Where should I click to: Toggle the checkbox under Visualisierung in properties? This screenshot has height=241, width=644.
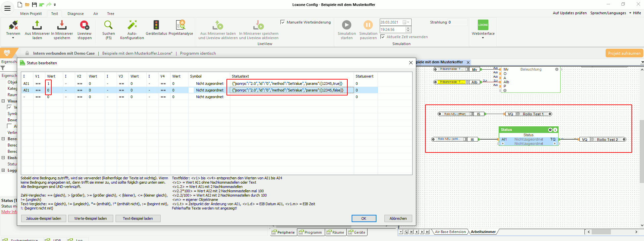pyautogui.click(x=9, y=107)
